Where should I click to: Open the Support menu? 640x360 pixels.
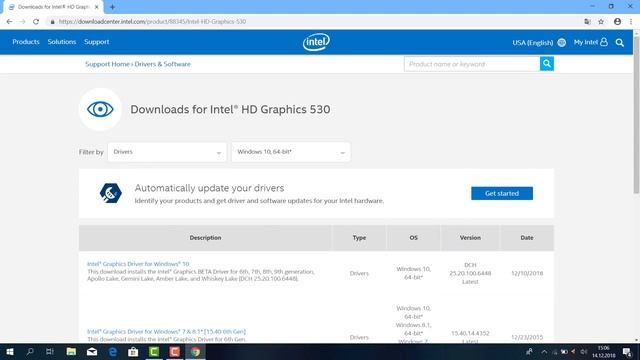(97, 42)
